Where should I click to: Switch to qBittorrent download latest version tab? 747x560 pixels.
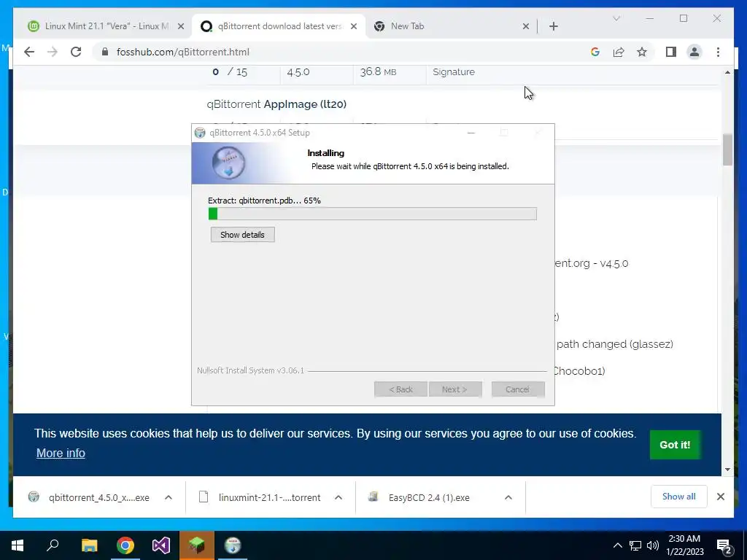279,26
